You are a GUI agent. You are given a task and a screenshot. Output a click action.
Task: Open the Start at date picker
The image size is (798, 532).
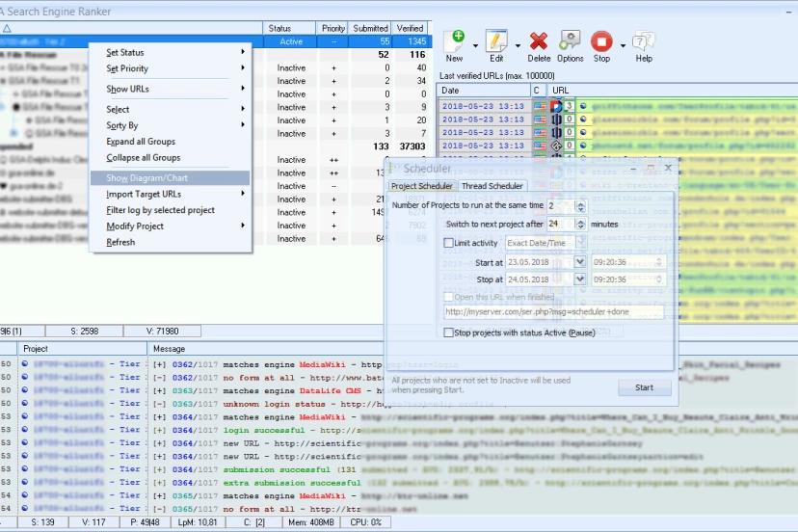tap(579, 262)
